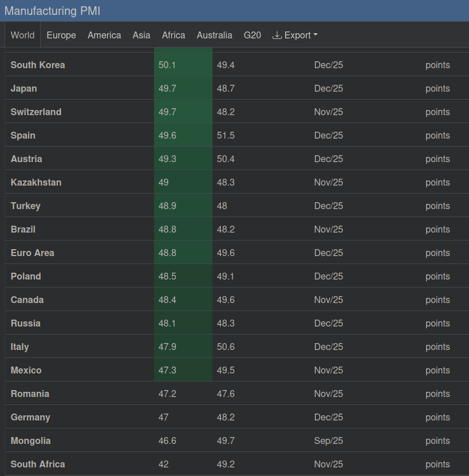Open the Germany country link
The image size is (469, 476).
[30, 417]
